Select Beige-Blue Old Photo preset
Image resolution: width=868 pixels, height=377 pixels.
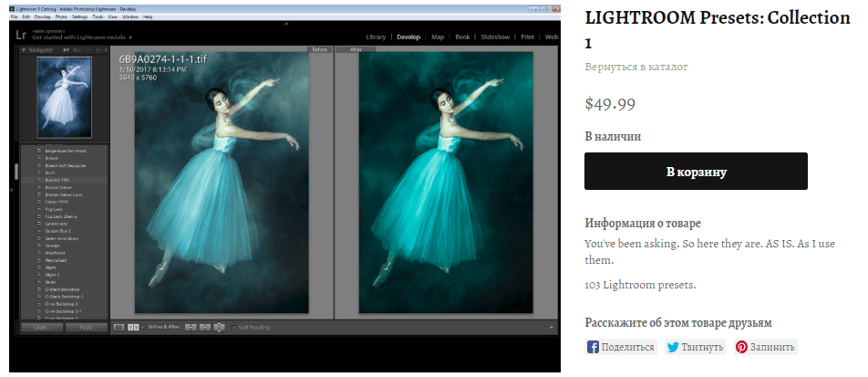tap(66, 151)
